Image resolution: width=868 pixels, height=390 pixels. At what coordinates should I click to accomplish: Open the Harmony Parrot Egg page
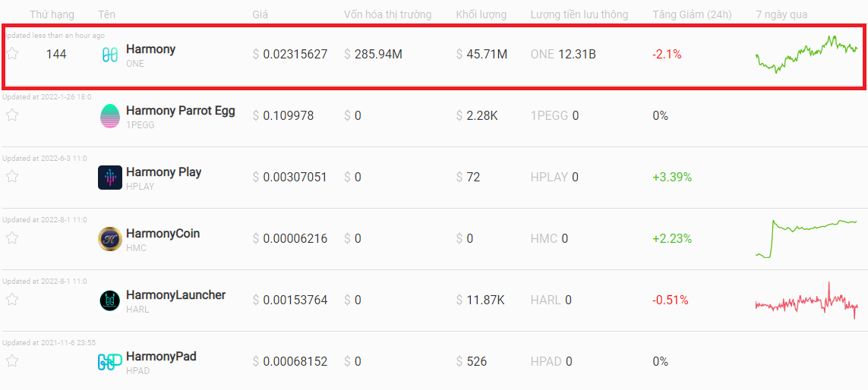click(181, 111)
